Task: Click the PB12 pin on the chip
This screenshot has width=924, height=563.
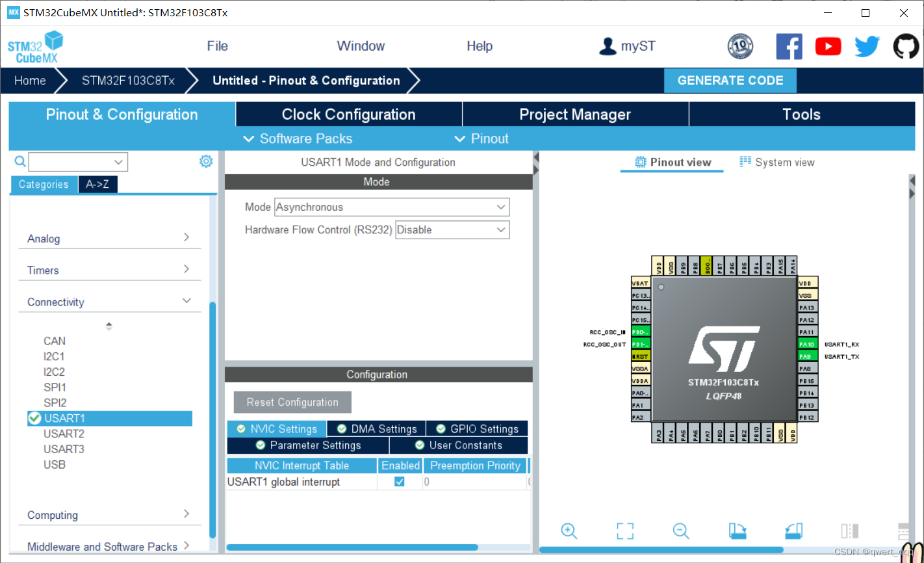Action: (x=808, y=417)
